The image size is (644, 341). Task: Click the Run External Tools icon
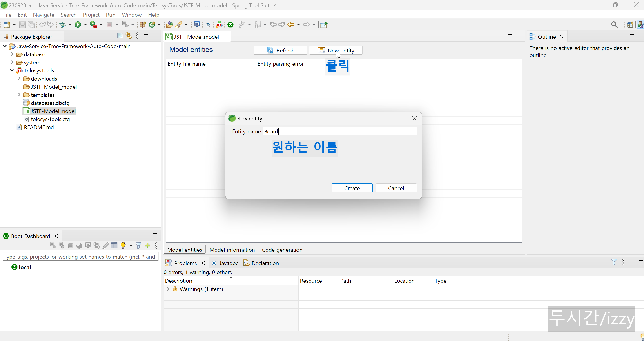tap(93, 25)
